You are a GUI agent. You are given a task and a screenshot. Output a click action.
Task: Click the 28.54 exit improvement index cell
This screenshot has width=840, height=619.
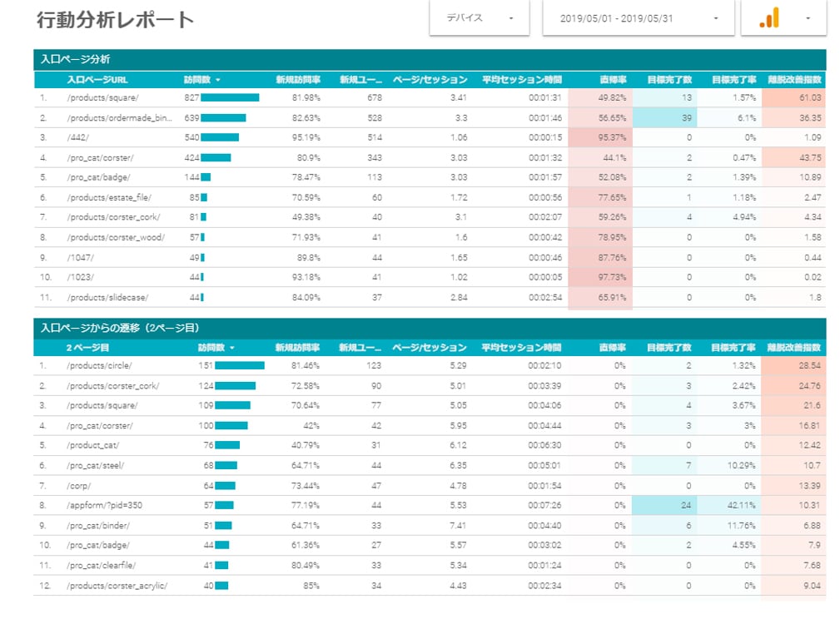click(793, 366)
